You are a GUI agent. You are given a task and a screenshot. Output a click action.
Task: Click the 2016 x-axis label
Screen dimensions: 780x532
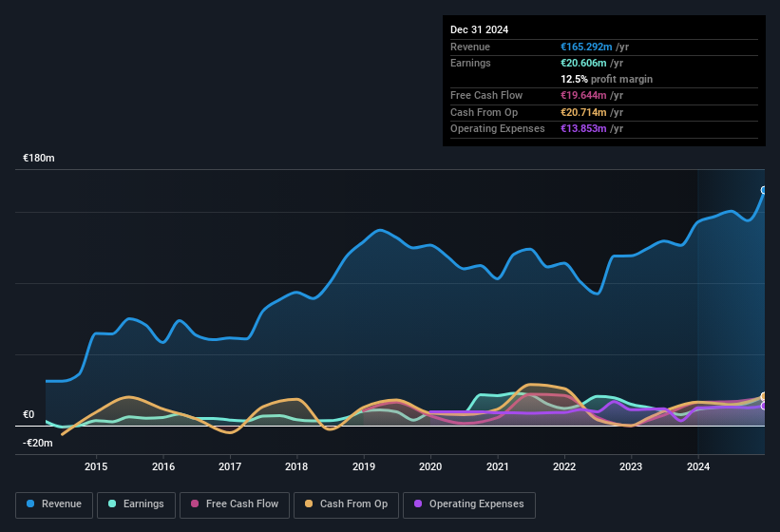pyautogui.click(x=163, y=466)
